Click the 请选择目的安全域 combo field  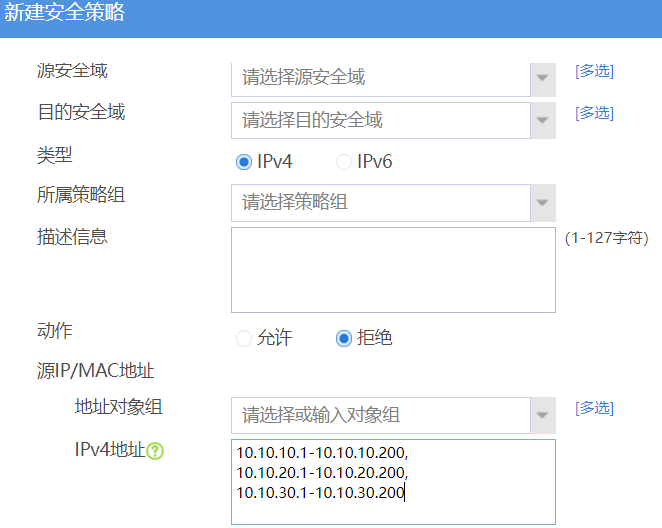[x=381, y=121]
